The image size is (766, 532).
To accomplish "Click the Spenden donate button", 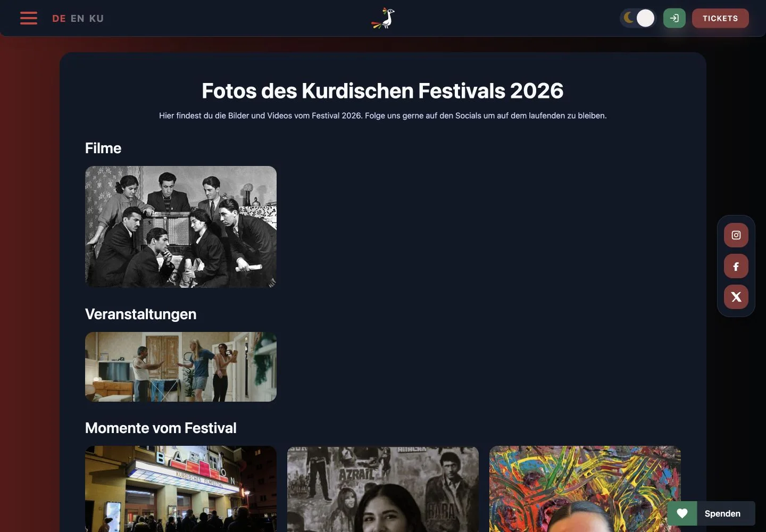I will tap(712, 513).
